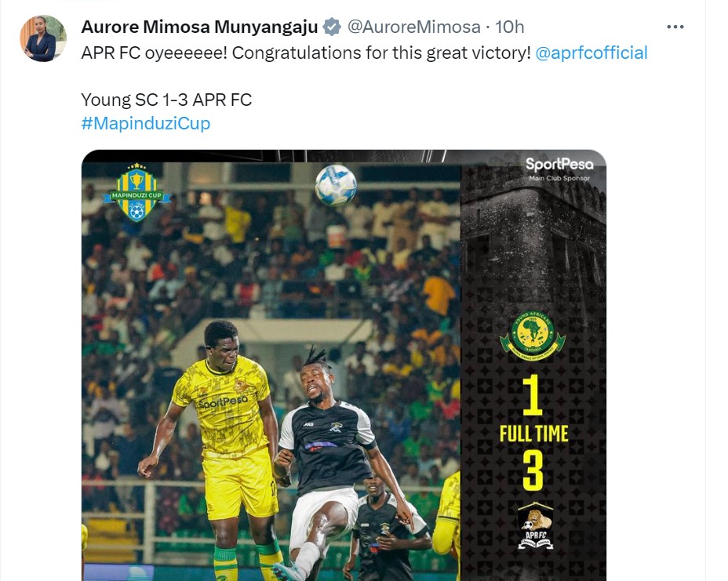This screenshot has height=581, width=728.
Task: Open the #MapinduziCup hashtag
Action: [146, 123]
